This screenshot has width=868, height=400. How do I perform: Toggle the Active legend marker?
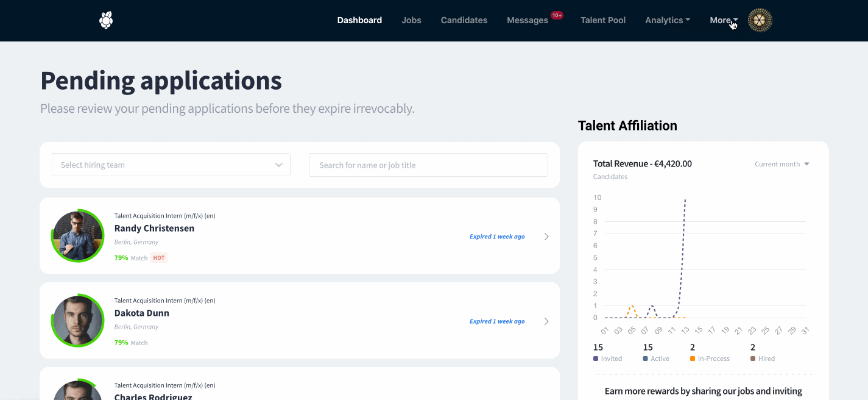(x=646, y=359)
